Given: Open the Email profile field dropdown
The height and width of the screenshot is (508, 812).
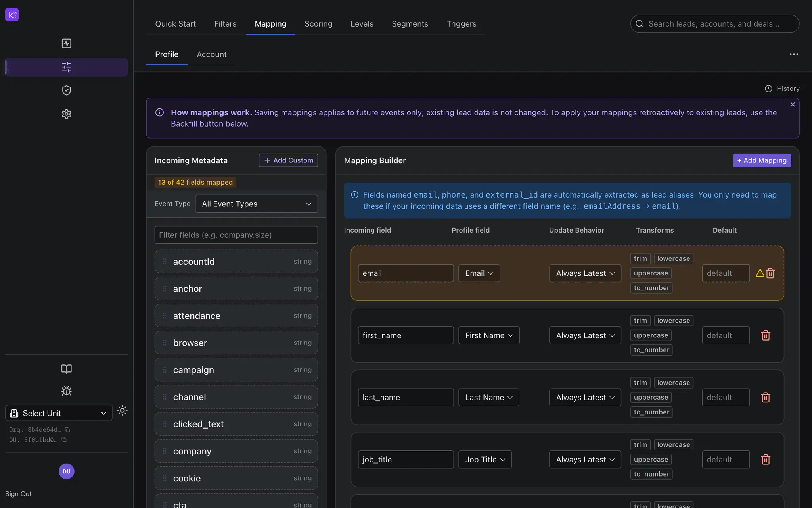Looking at the screenshot, I should click(479, 273).
